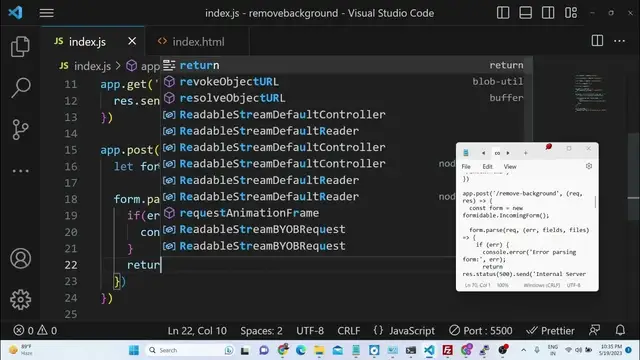Open File menu in Notepad window
Viewport: 640px width, 360px height.
(466, 167)
